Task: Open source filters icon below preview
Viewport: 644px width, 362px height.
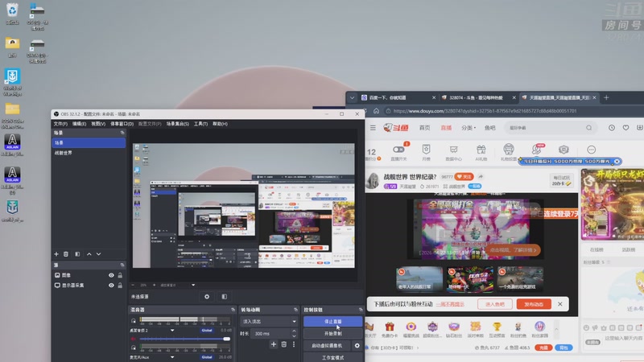Action: [x=225, y=296]
